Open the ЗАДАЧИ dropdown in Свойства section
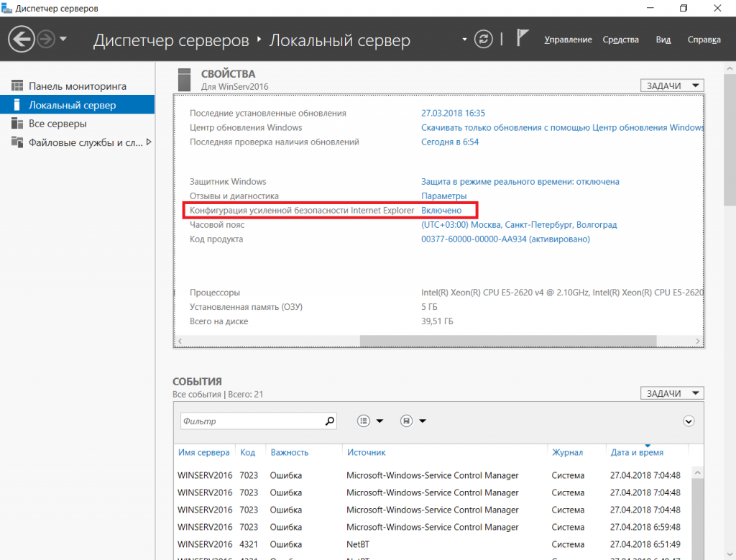 (x=671, y=86)
